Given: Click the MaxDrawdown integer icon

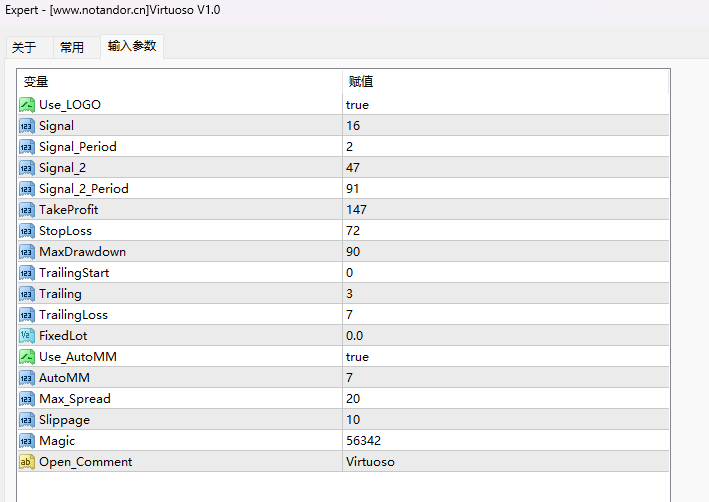Looking at the screenshot, I should click(x=27, y=252).
